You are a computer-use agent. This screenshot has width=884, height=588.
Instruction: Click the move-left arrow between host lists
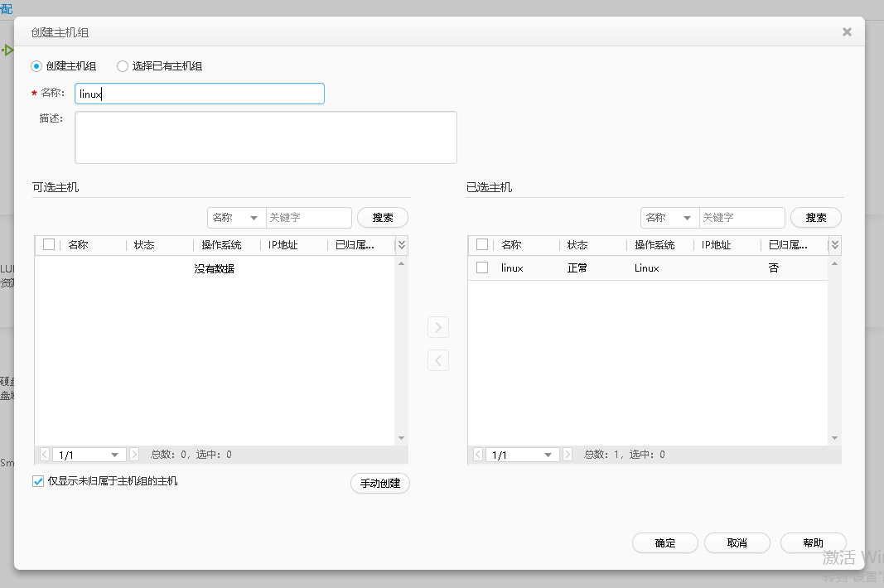point(437,360)
